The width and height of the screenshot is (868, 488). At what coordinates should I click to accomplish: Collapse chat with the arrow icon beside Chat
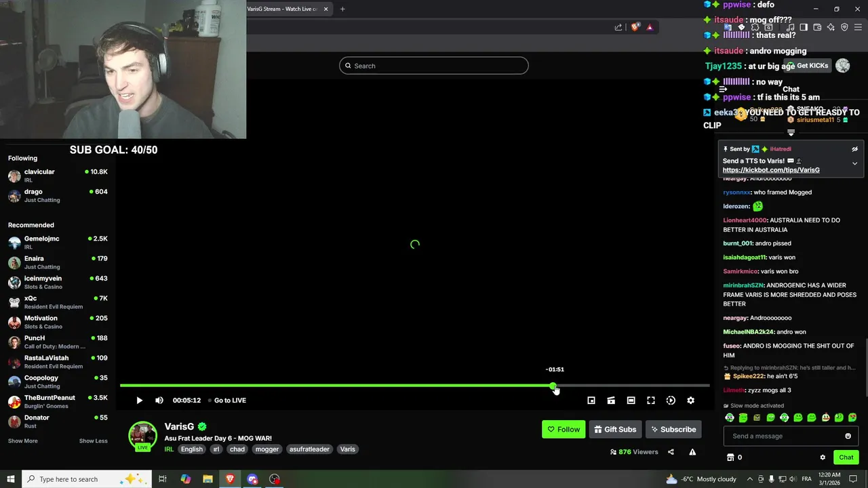(724, 89)
